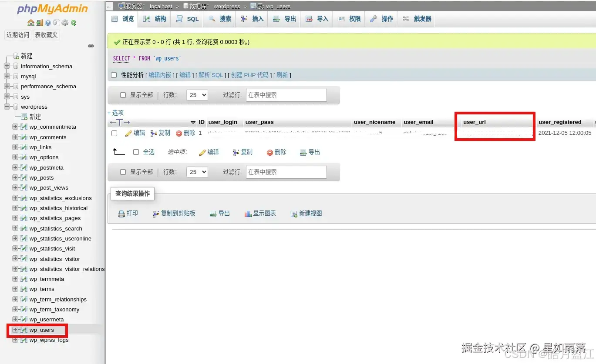Open the 插入 insert tab
The image size is (596, 364).
253,19
